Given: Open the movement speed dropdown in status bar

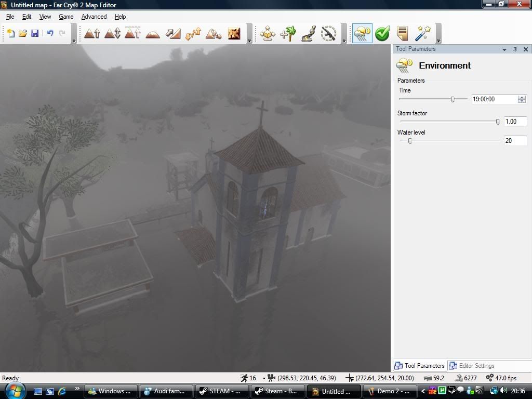Looking at the screenshot, I should [264, 378].
